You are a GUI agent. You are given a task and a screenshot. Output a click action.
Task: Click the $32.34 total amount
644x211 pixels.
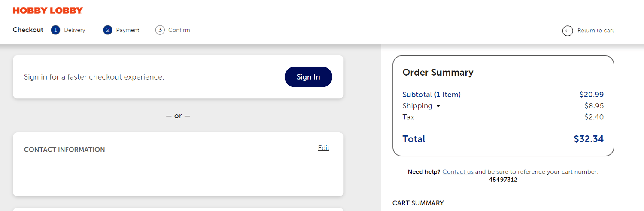coord(589,139)
